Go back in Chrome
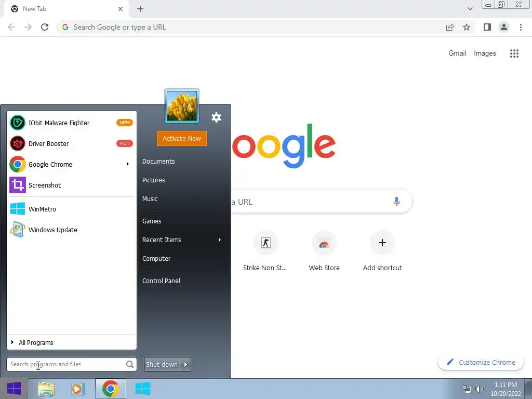The height and width of the screenshot is (399, 532). pos(11,27)
